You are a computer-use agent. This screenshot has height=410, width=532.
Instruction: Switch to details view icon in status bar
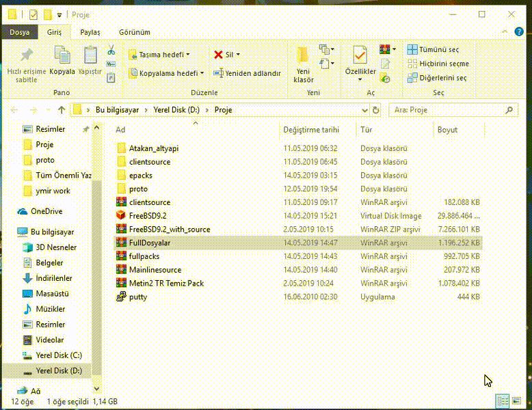click(x=503, y=401)
